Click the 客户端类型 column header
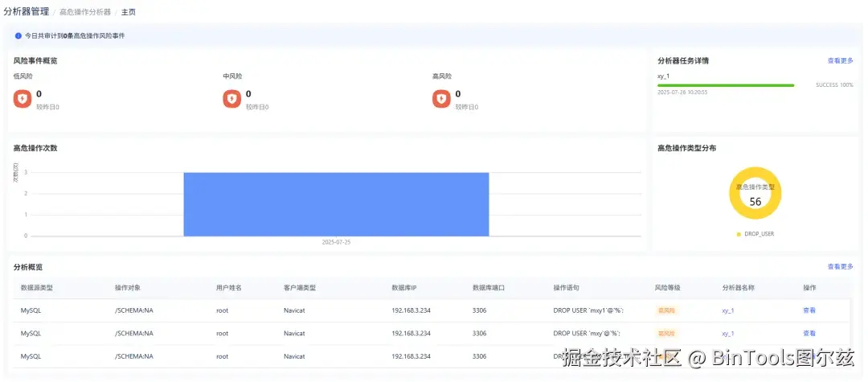 pos(300,288)
